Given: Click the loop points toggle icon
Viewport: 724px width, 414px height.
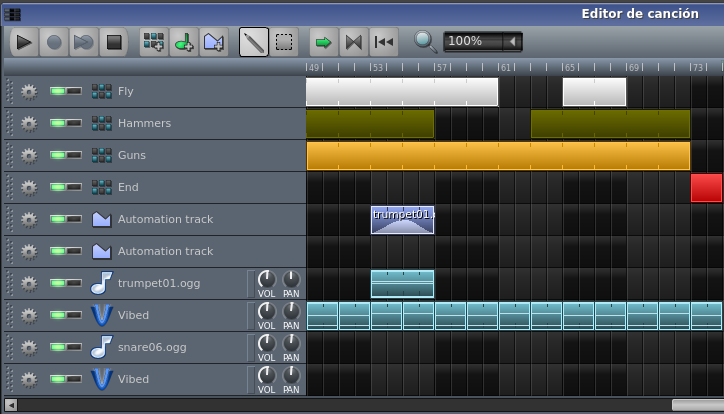Looking at the screenshot, I should click(352, 42).
